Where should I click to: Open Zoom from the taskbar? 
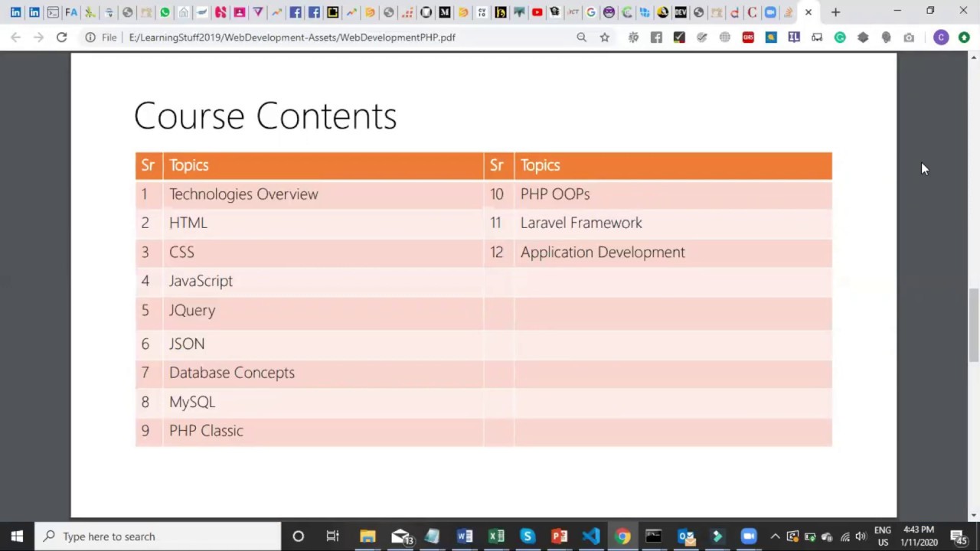(x=748, y=536)
